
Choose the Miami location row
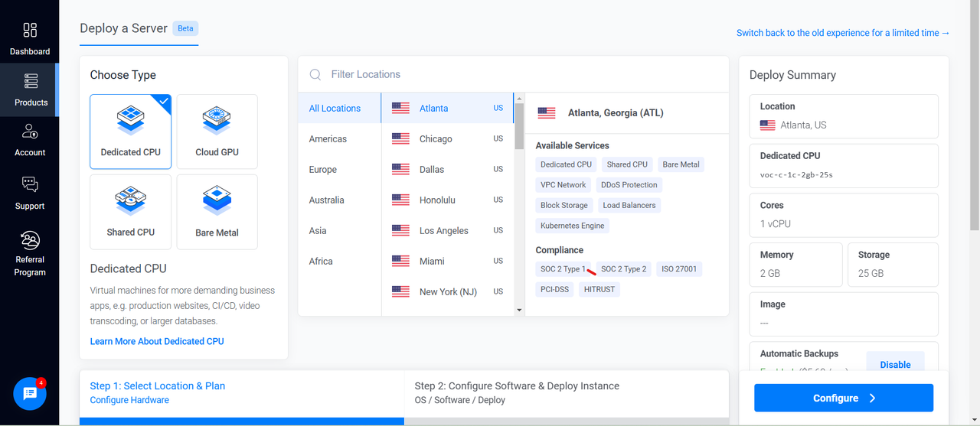(448, 262)
